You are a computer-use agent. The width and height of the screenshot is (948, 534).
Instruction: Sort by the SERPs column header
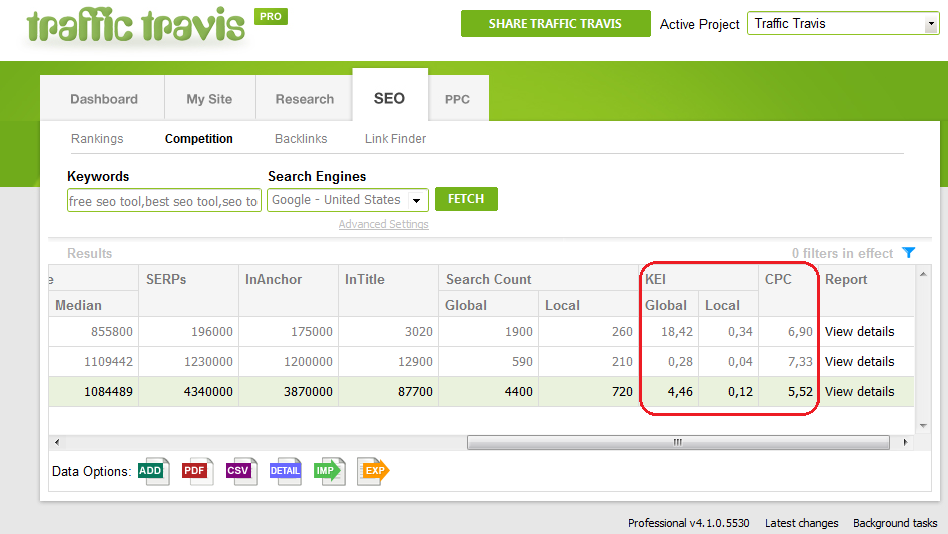point(189,290)
